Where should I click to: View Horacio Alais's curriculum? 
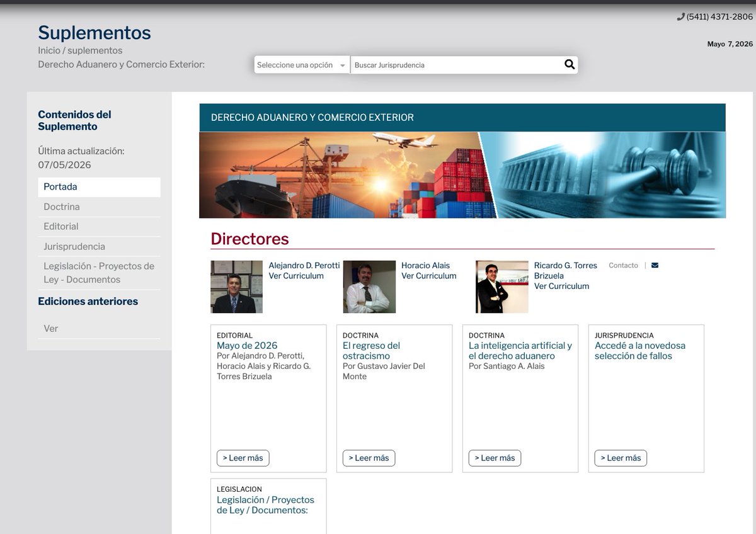429,276
